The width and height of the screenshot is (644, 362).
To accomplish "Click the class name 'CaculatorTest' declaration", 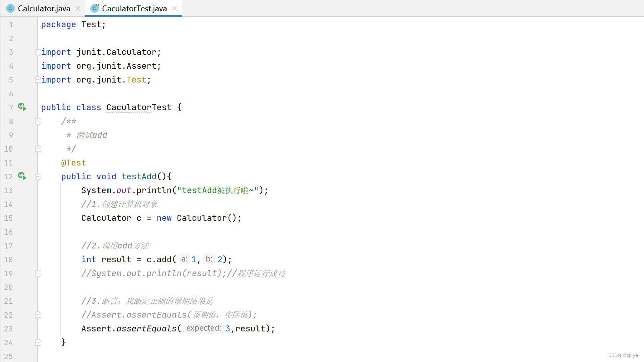I will pos(139,107).
